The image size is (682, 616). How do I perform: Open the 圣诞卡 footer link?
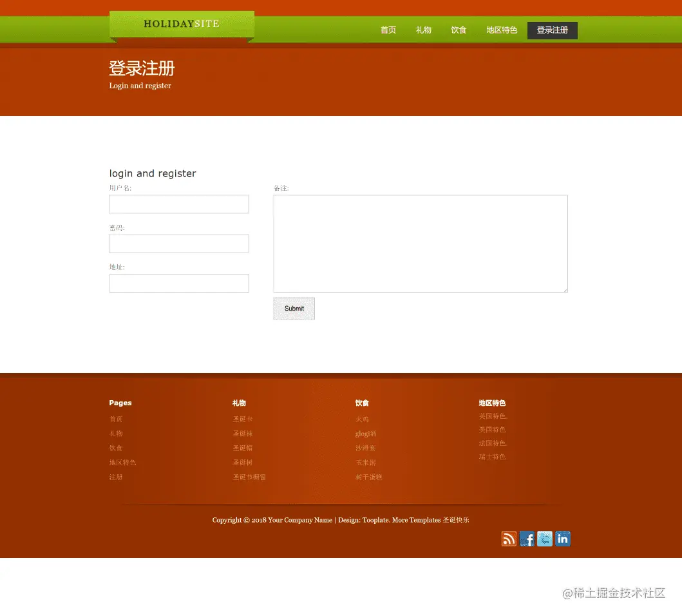tap(242, 419)
